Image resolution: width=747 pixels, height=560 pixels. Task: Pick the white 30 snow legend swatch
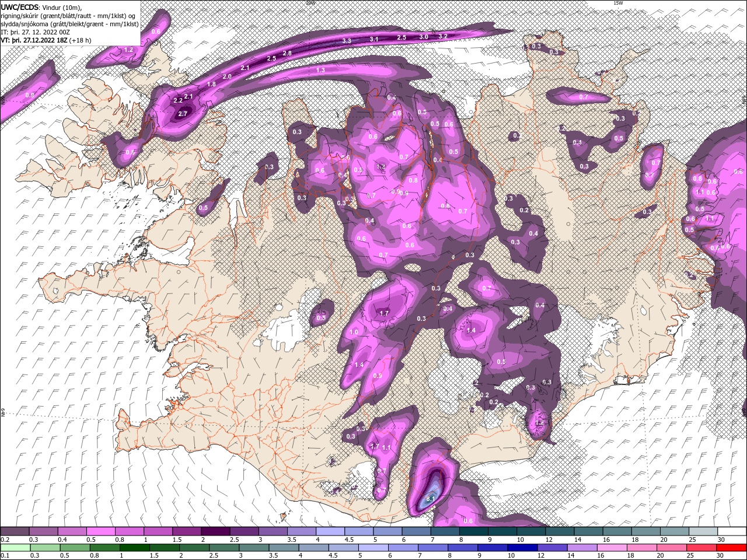(x=731, y=531)
